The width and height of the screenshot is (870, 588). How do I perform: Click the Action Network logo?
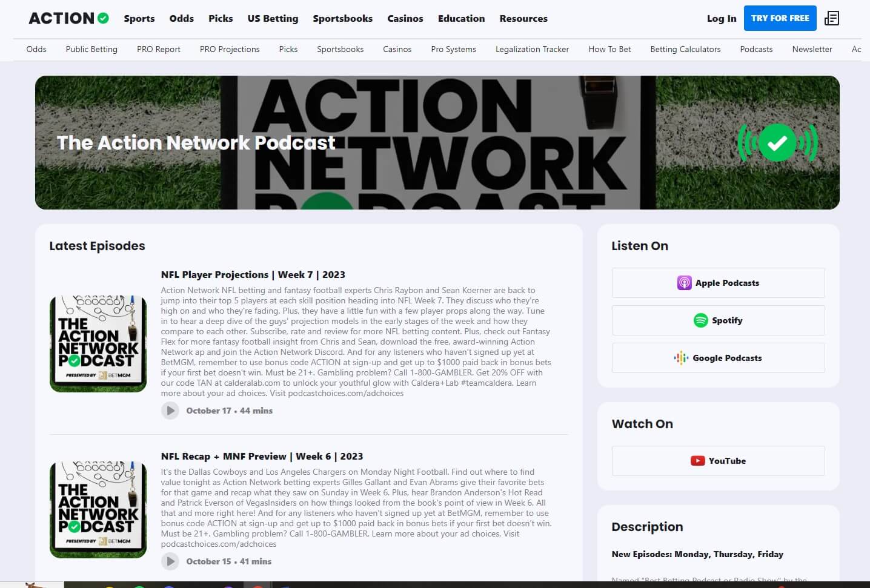click(69, 18)
